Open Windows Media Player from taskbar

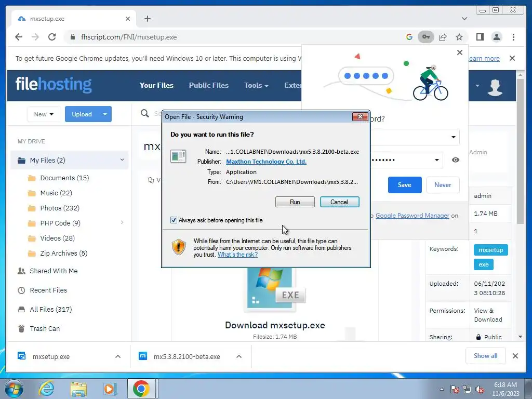(110, 389)
